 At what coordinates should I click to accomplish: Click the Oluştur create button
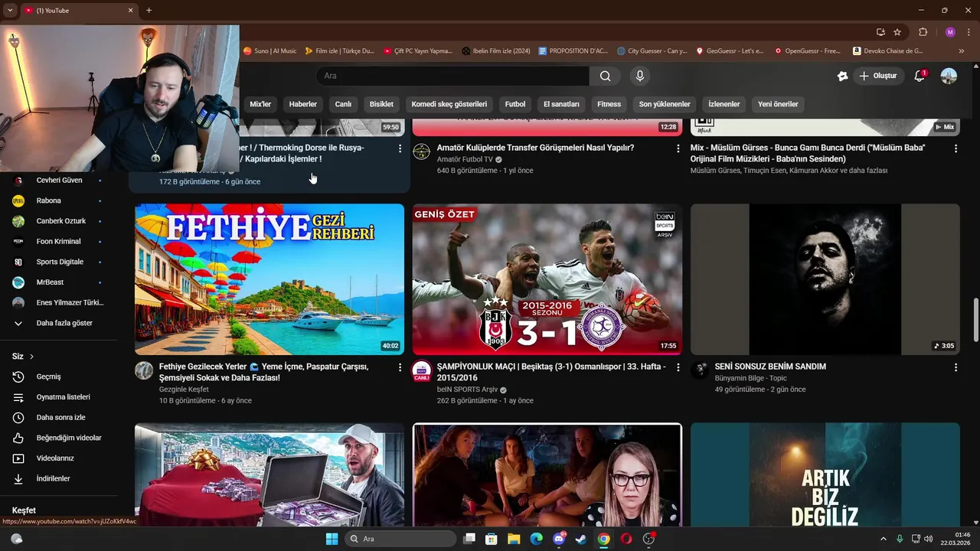pos(877,76)
